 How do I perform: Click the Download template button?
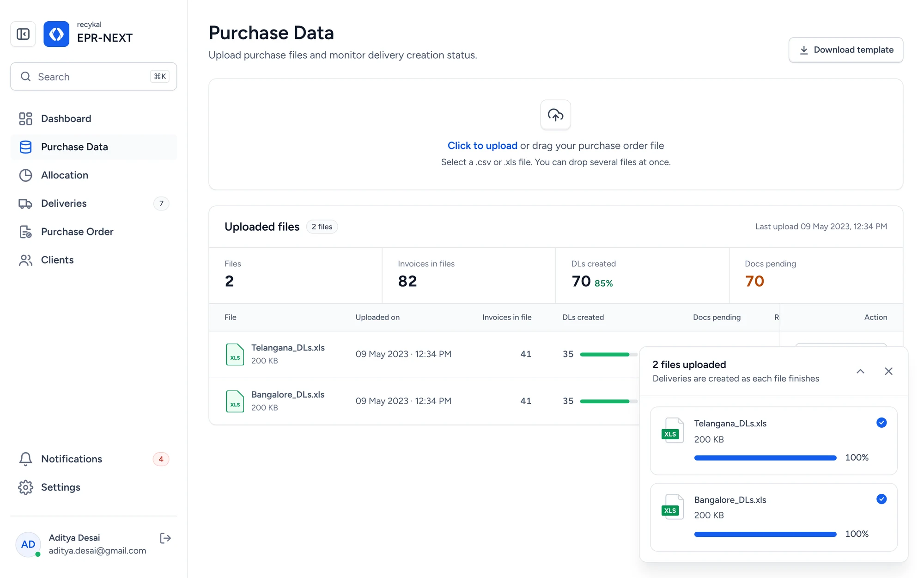(845, 50)
